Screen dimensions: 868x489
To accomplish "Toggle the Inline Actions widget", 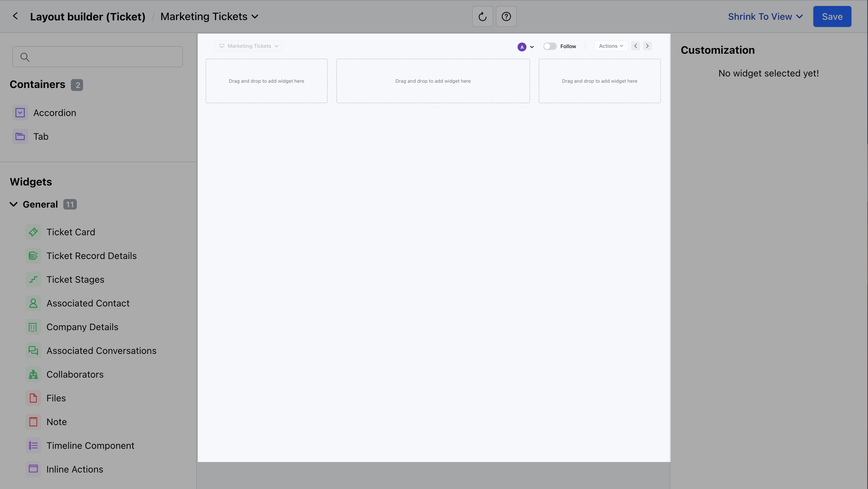I will tap(33, 469).
